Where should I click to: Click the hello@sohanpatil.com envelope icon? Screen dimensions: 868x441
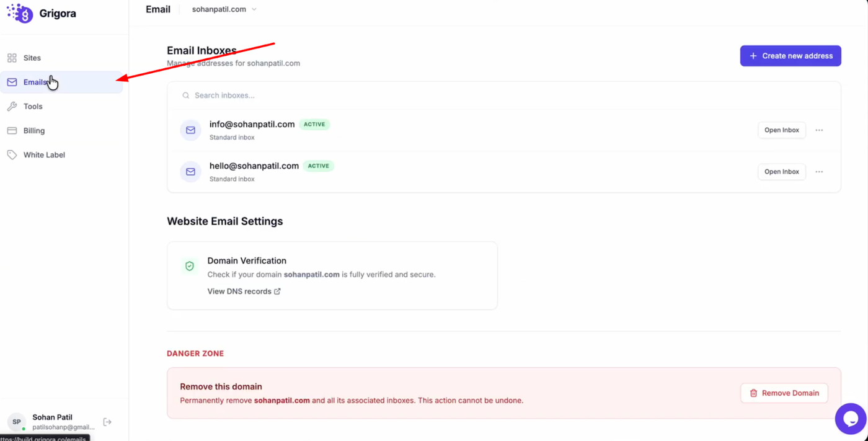click(x=190, y=172)
